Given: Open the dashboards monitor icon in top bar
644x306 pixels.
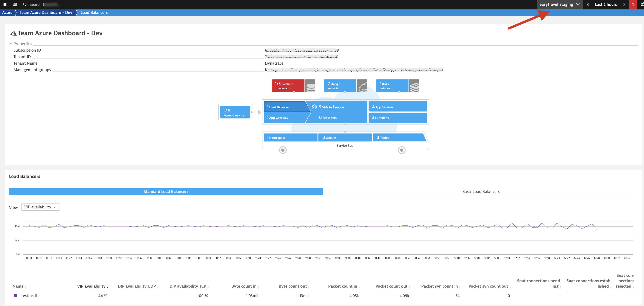Looking at the screenshot, I should tap(15, 4).
